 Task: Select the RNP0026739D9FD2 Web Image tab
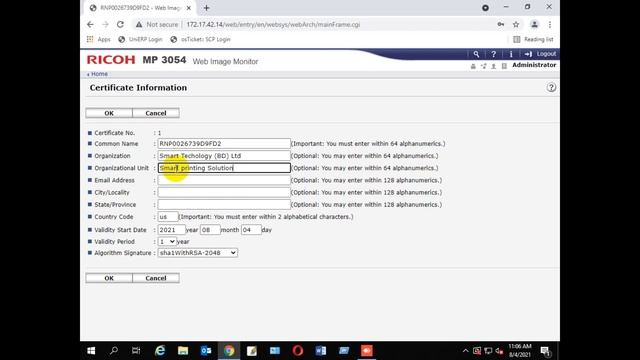pyautogui.click(x=140, y=8)
